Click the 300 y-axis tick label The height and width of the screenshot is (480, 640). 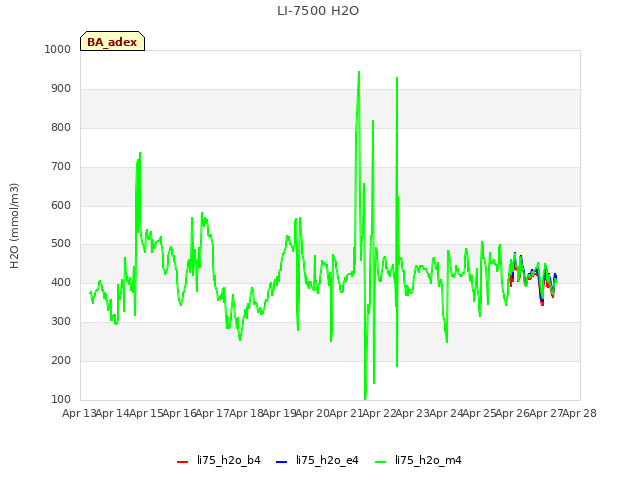pyautogui.click(x=61, y=322)
